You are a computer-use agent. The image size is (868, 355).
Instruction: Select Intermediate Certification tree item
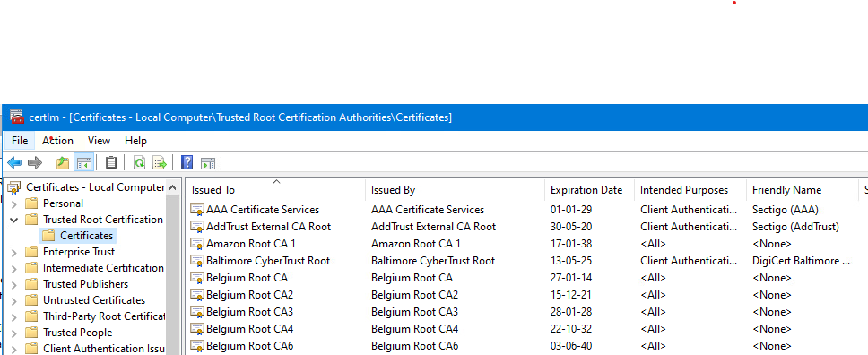click(103, 268)
